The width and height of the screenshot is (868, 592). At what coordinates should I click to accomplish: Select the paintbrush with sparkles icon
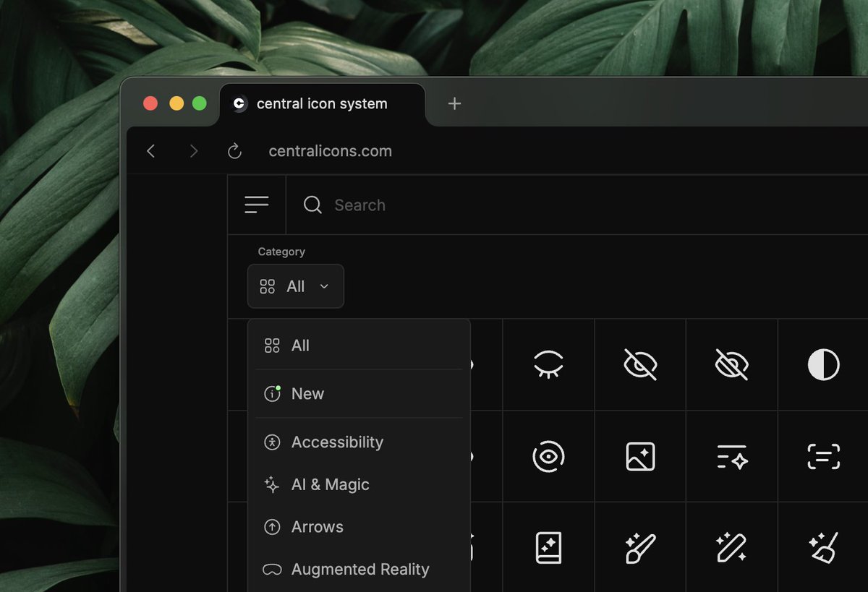tap(640, 548)
